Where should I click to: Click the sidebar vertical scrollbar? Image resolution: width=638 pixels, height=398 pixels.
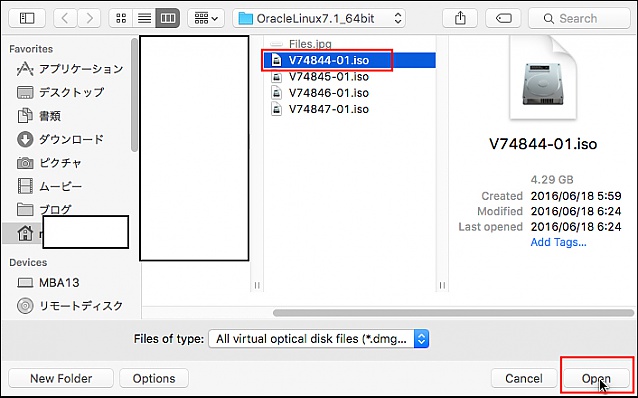[134, 96]
